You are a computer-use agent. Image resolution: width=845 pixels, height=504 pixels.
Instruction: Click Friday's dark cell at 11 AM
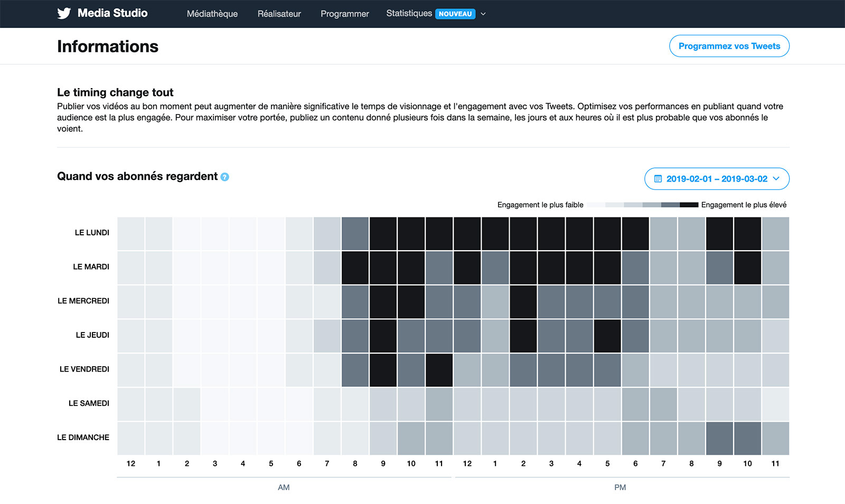tap(439, 369)
